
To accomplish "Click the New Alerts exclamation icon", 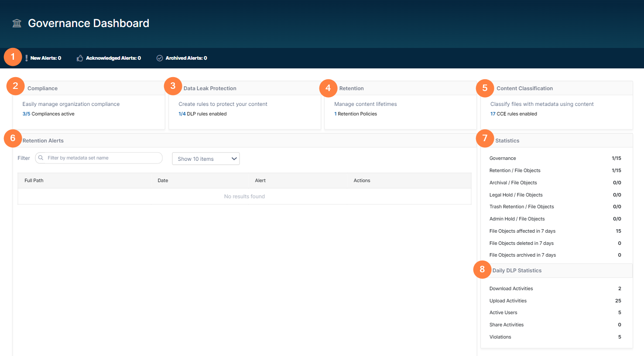I will (27, 58).
